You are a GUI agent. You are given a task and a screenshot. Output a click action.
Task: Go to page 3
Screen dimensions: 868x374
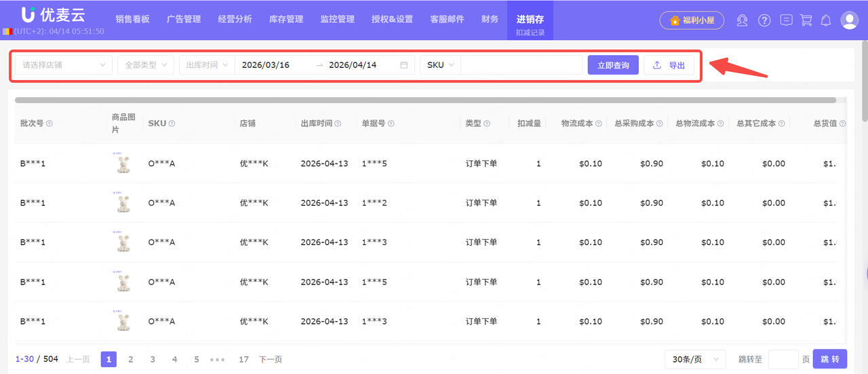[x=153, y=359]
